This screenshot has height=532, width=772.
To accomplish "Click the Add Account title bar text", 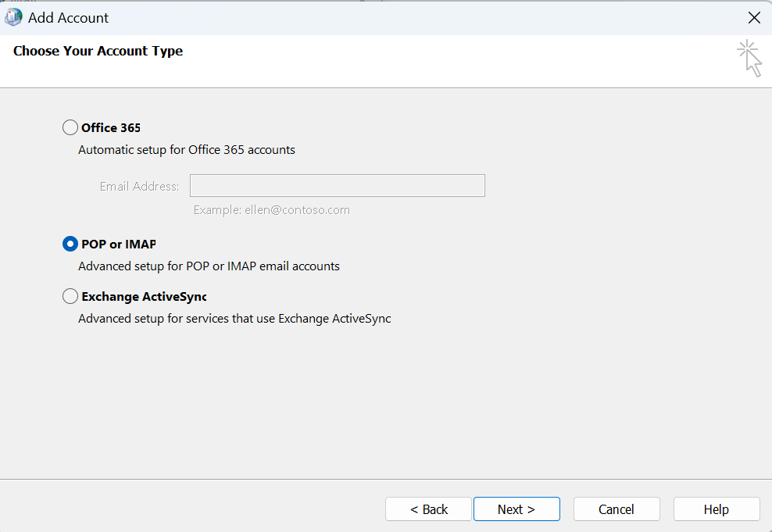I will click(x=67, y=17).
